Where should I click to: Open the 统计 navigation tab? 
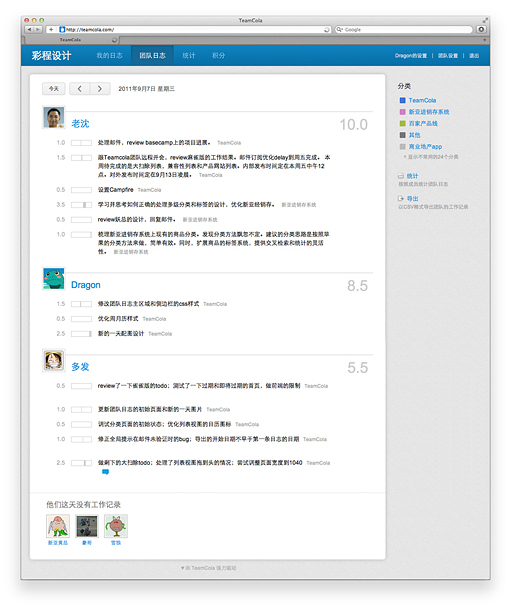(x=189, y=56)
